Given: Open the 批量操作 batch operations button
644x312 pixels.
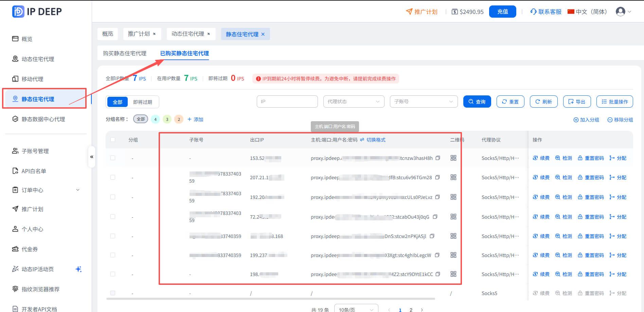Looking at the screenshot, I should [x=615, y=102].
